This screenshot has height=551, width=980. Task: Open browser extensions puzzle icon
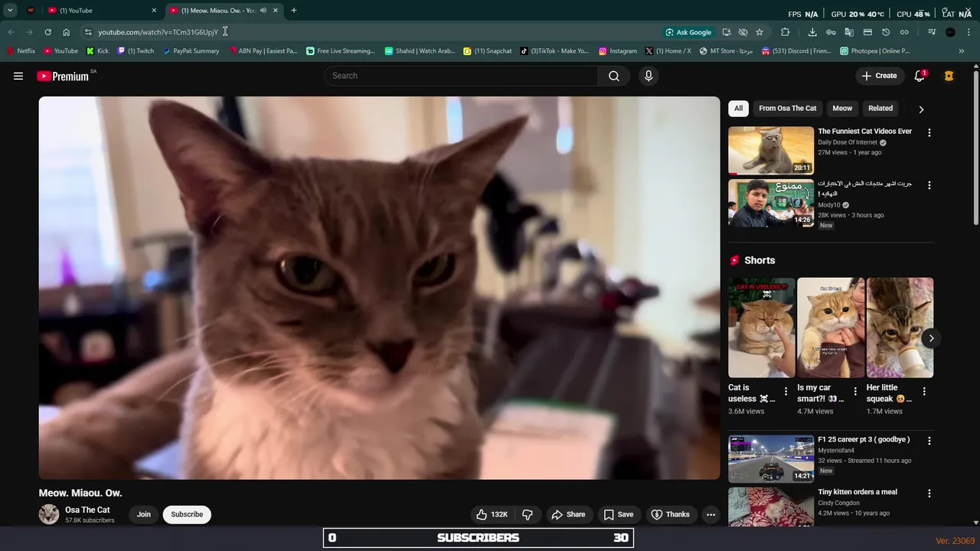click(785, 32)
